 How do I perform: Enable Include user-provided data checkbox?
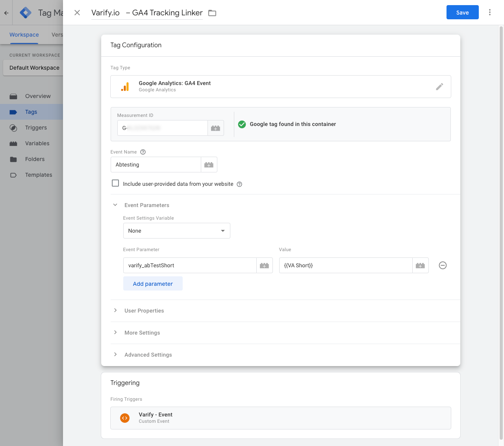click(115, 183)
